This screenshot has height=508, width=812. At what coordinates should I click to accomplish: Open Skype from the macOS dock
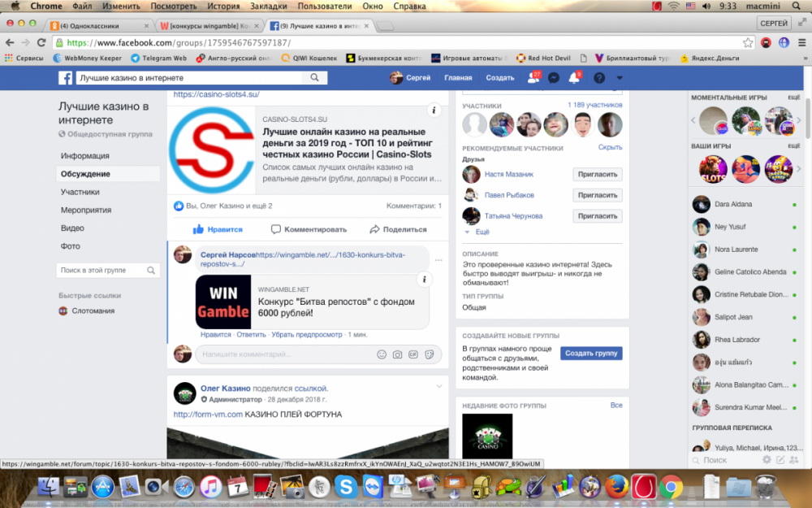click(346, 487)
